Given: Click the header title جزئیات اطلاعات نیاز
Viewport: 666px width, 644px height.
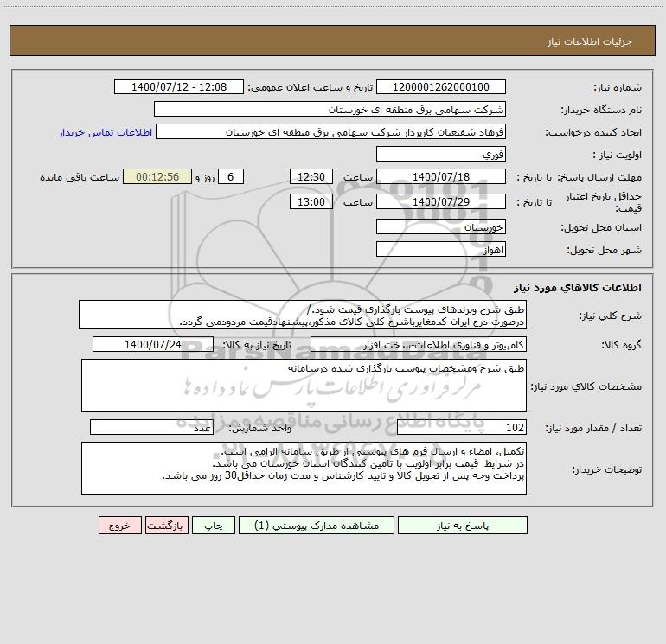Looking at the screenshot, I should coord(590,41).
